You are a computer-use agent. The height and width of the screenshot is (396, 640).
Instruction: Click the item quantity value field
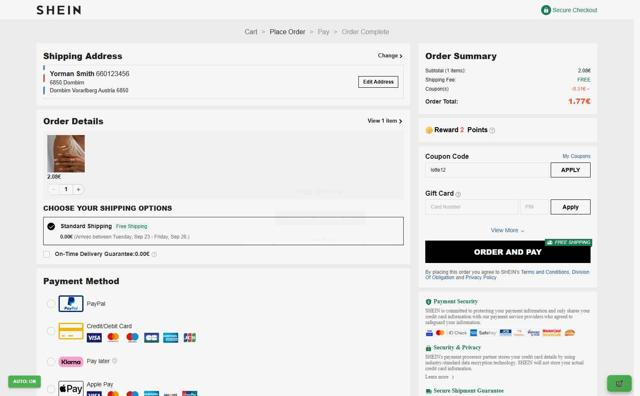[66, 189]
